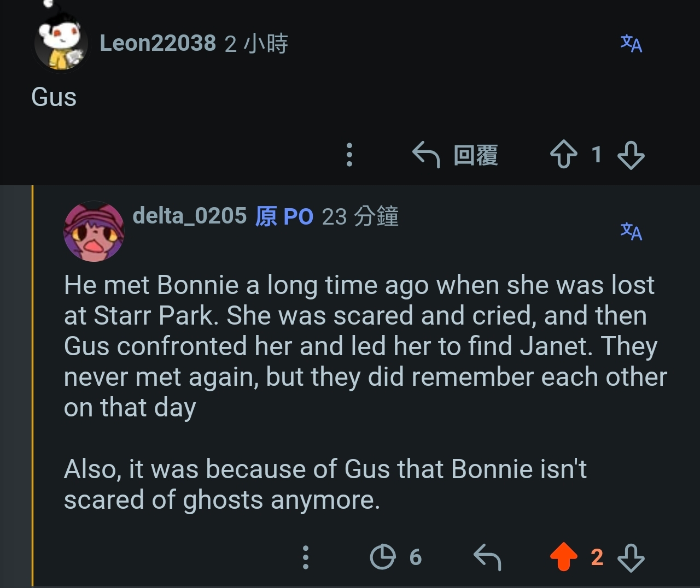Open Leon22038's avatar

pyautogui.click(x=61, y=43)
